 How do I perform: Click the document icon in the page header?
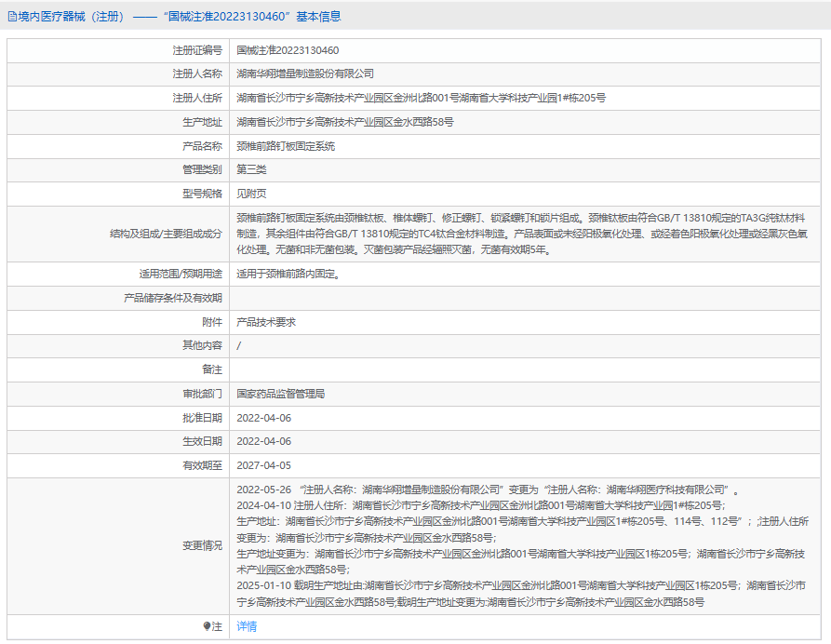pos(11,16)
